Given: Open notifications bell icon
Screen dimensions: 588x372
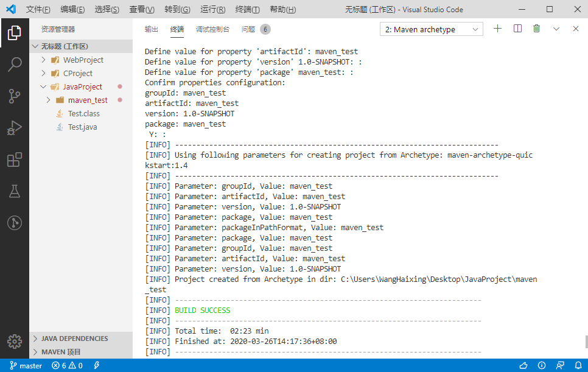Looking at the screenshot, I should coord(578,366).
